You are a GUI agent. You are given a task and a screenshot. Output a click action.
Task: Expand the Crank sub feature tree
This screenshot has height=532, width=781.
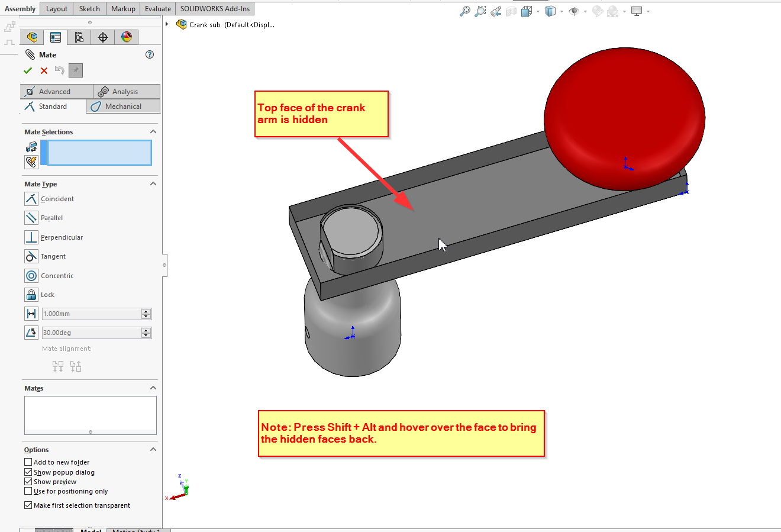coord(167,24)
